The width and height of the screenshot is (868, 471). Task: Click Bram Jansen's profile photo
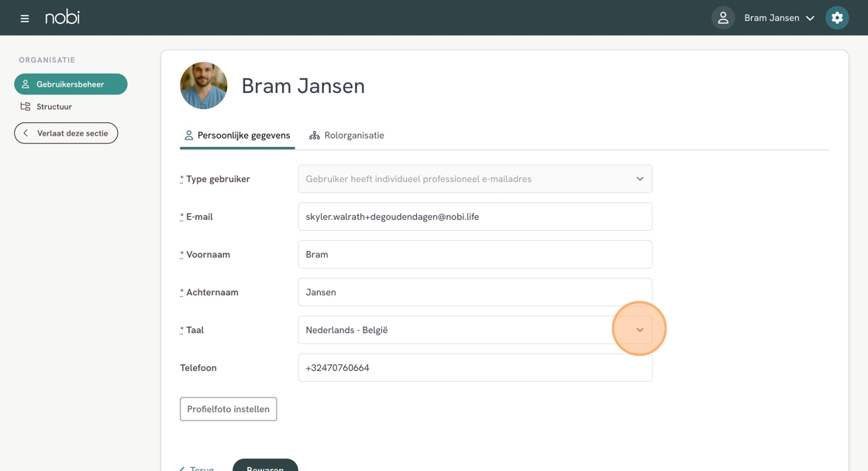[x=204, y=86]
